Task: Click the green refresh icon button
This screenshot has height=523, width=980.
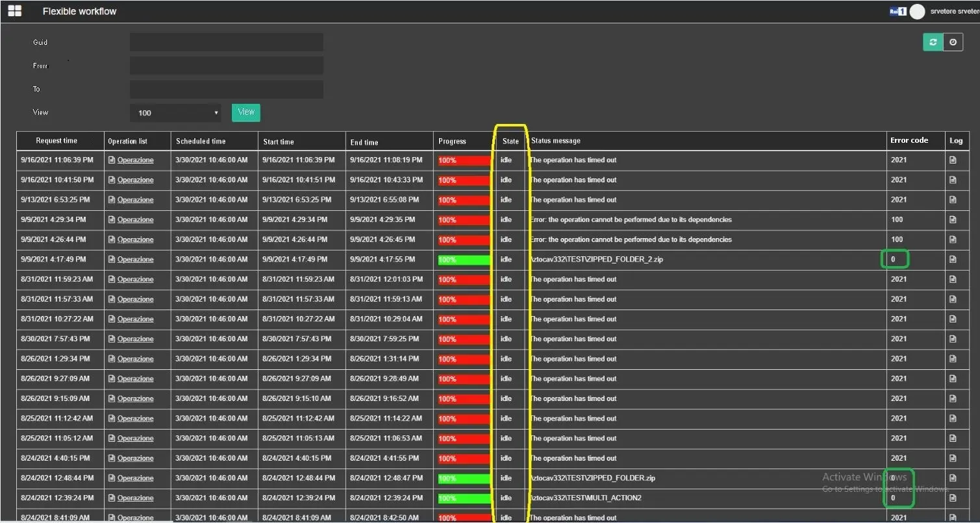Action: (x=933, y=42)
